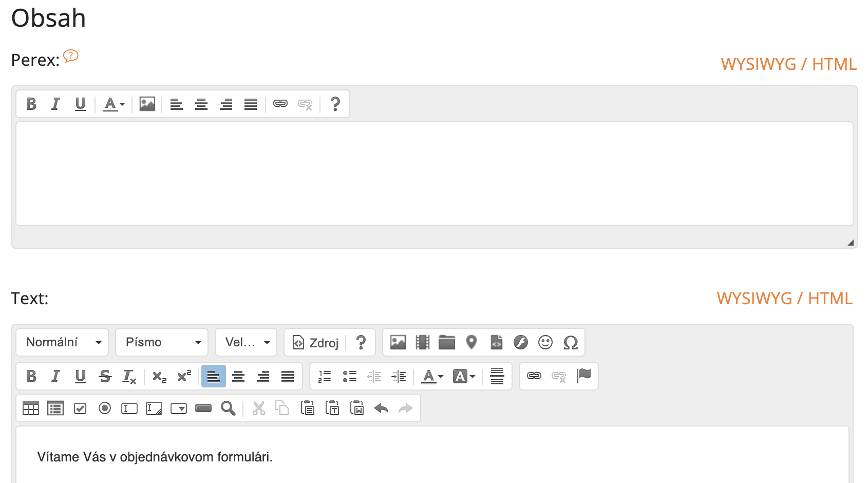Image resolution: width=868 pixels, height=483 pixels.
Task: Insert a checkbox form element
Action: click(80, 408)
